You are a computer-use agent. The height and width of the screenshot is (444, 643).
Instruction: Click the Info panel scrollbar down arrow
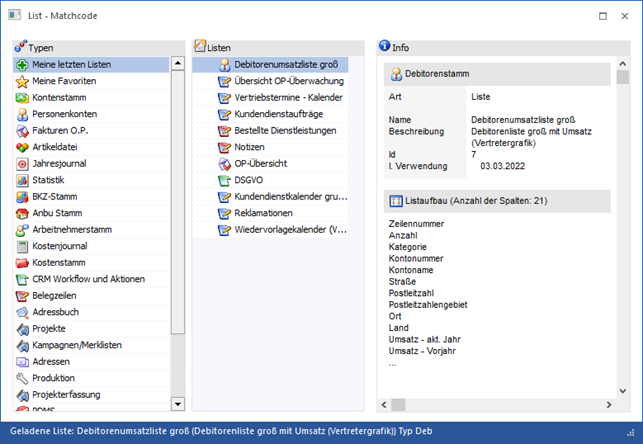pos(623,404)
